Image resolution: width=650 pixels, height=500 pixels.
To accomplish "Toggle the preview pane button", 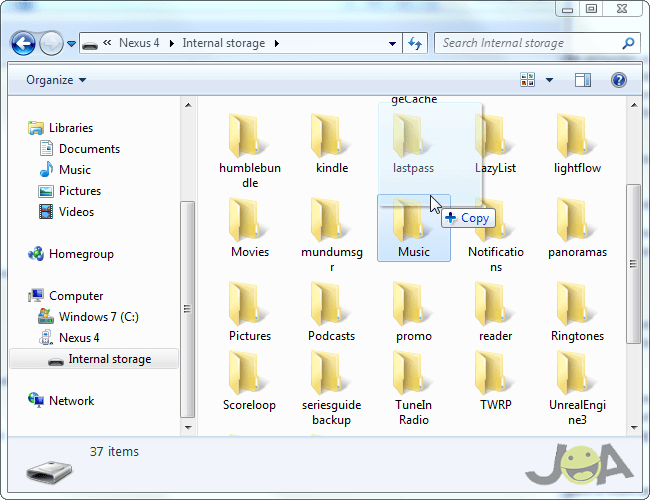I will tap(582, 80).
